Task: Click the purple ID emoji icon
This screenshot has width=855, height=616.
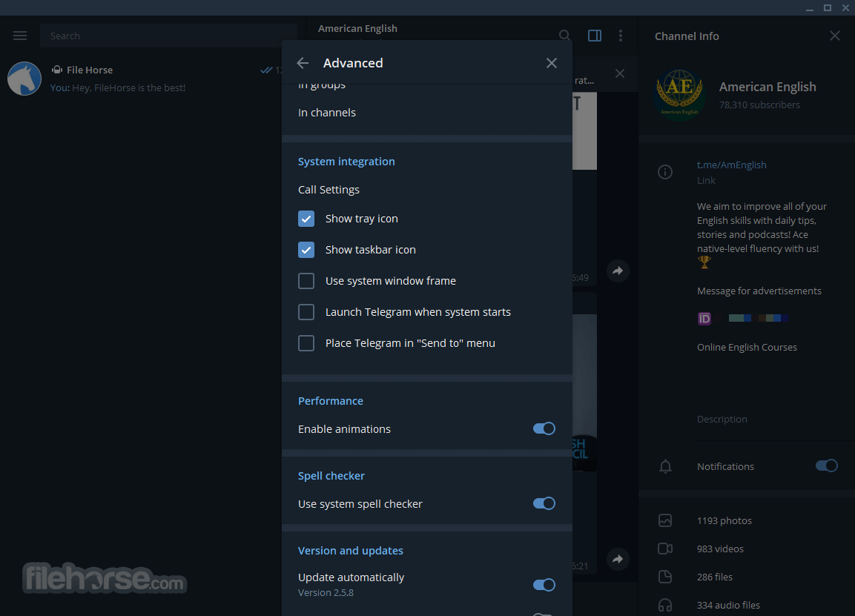Action: tap(704, 318)
